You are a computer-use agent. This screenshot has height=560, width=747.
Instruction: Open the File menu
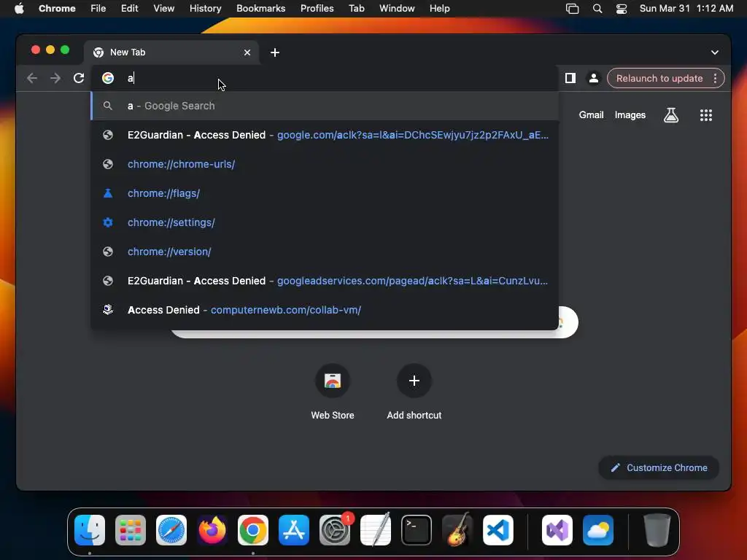click(x=98, y=9)
